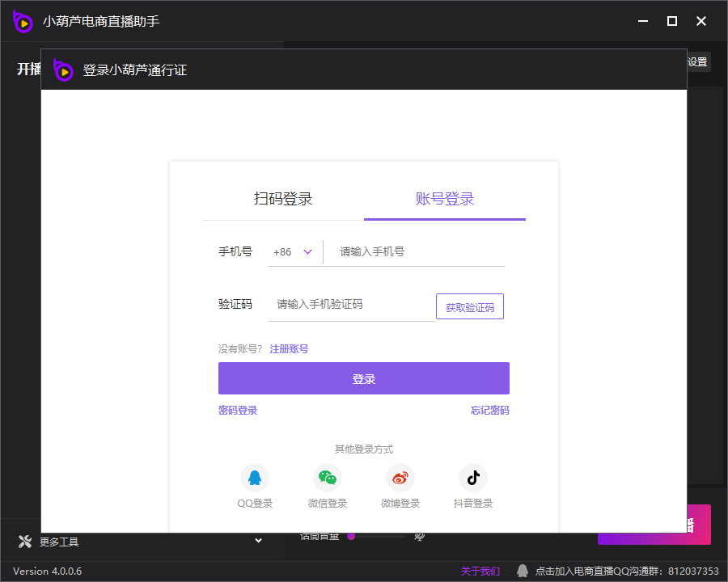Screen dimensions: 728x582
Task: Switch to 密码登录 link
Action: pos(238,411)
